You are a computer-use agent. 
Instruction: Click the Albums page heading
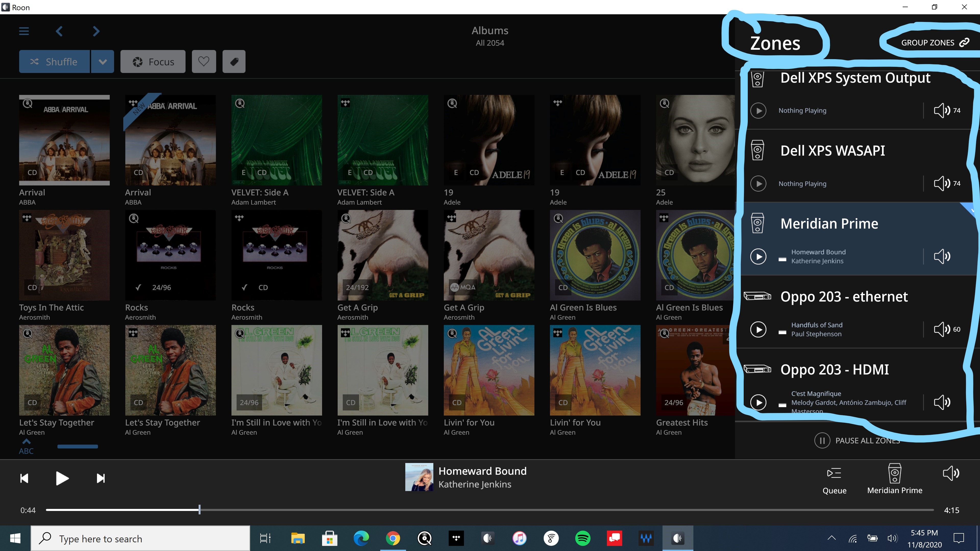(x=490, y=30)
